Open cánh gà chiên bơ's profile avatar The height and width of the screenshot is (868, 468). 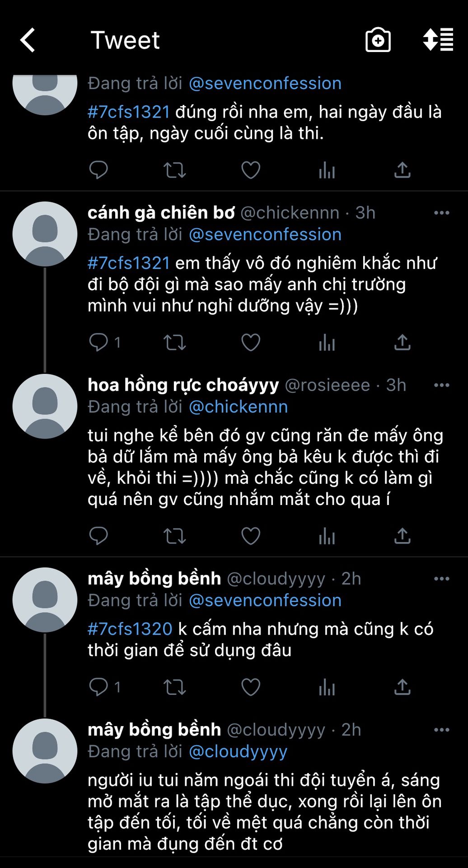45,234
